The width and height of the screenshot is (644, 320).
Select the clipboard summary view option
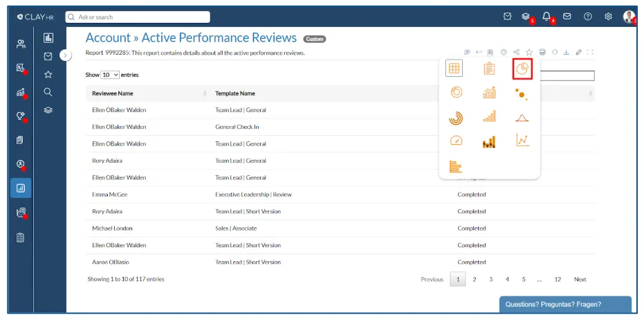click(489, 69)
